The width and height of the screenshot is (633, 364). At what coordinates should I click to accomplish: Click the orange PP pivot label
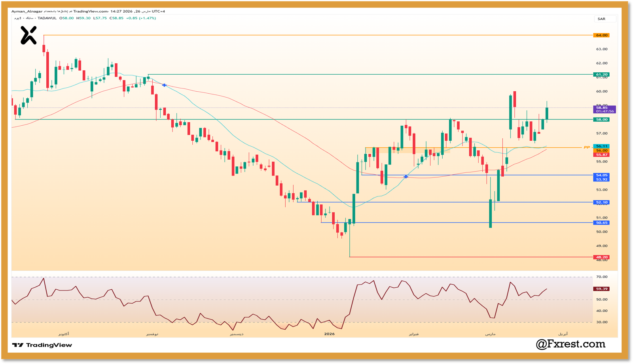[x=587, y=147]
